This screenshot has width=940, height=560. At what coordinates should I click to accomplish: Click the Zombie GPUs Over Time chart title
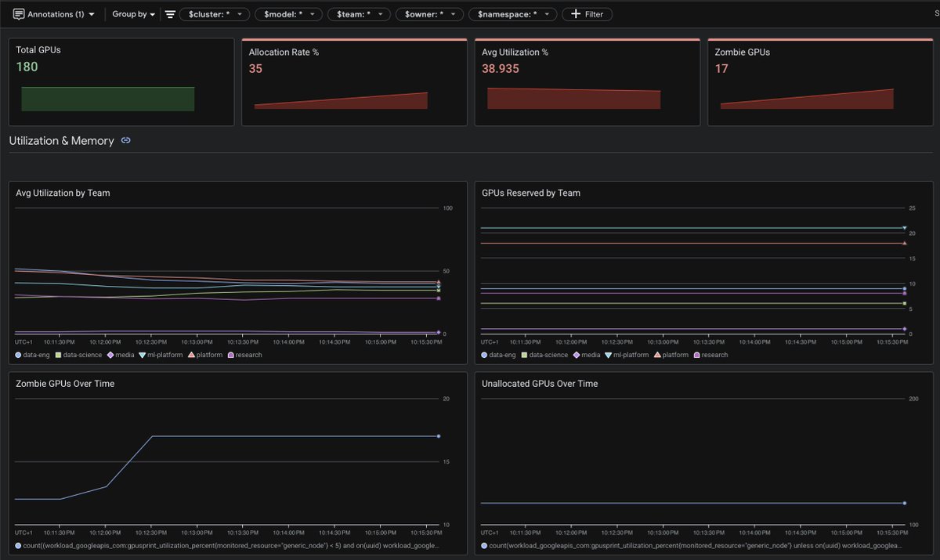[65, 384]
